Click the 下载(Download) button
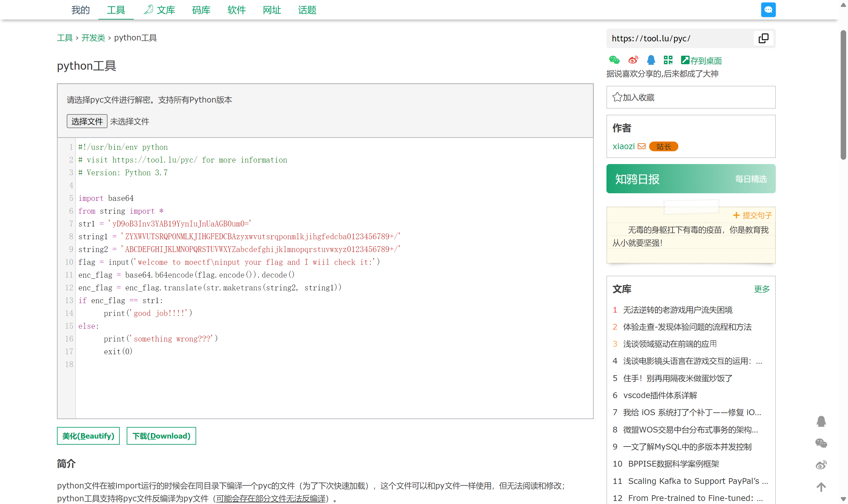Screen dimensions: 848x504 pos(161,436)
